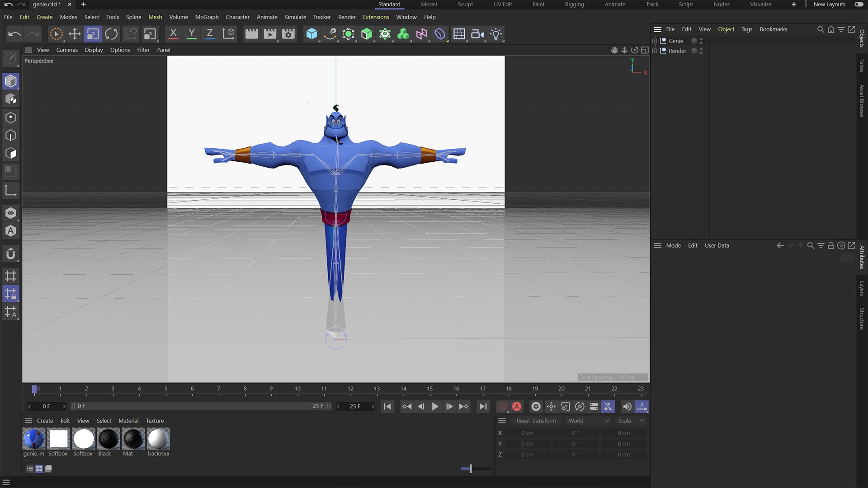Image resolution: width=868 pixels, height=488 pixels.
Task: Click the Live Selection tool
Action: [56, 34]
